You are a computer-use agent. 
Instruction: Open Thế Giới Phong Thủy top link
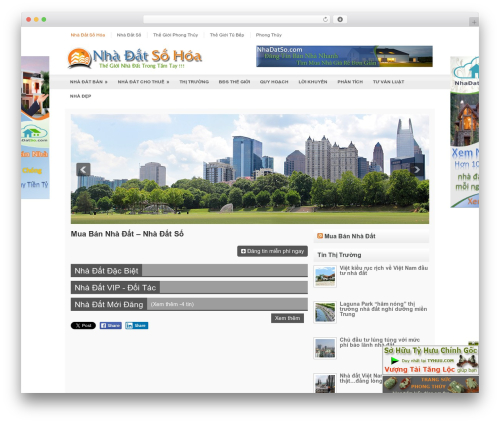click(175, 35)
